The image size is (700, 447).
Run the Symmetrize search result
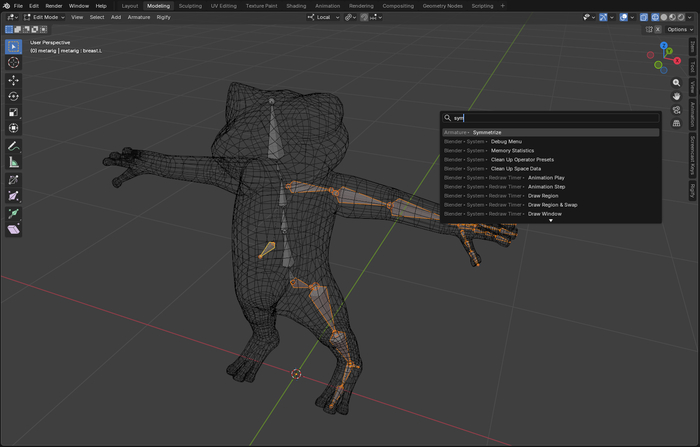(x=487, y=132)
